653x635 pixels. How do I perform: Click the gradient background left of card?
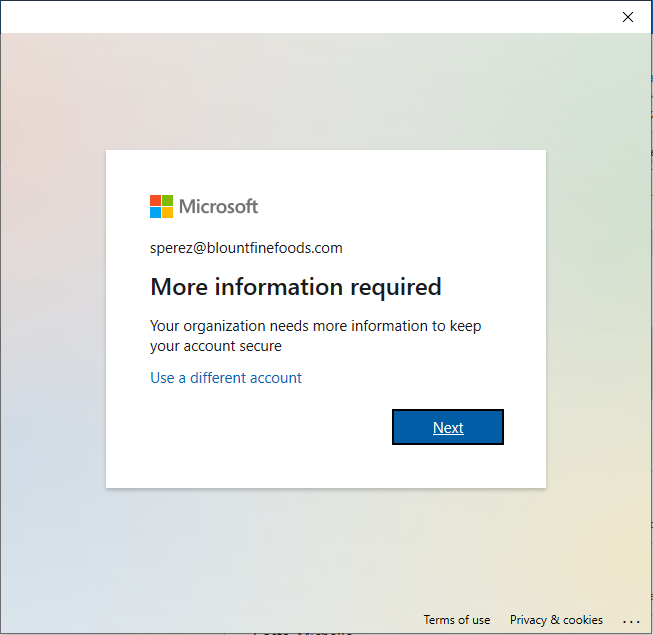click(x=52, y=320)
